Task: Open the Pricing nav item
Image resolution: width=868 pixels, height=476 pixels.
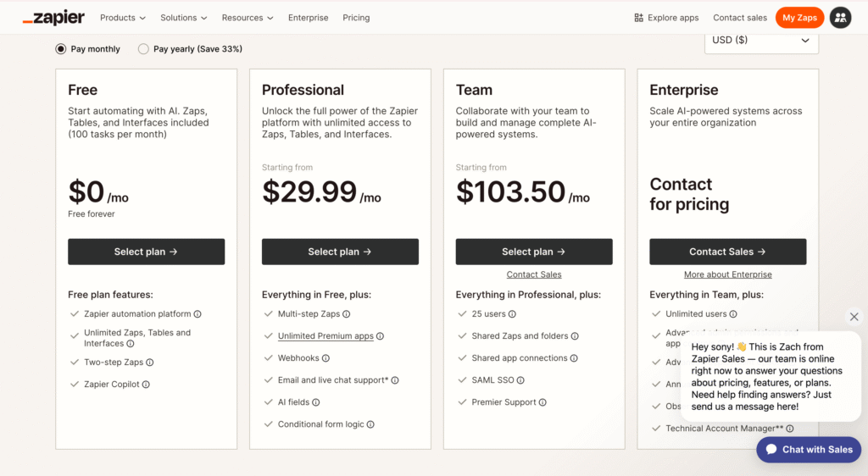Action: (356, 18)
